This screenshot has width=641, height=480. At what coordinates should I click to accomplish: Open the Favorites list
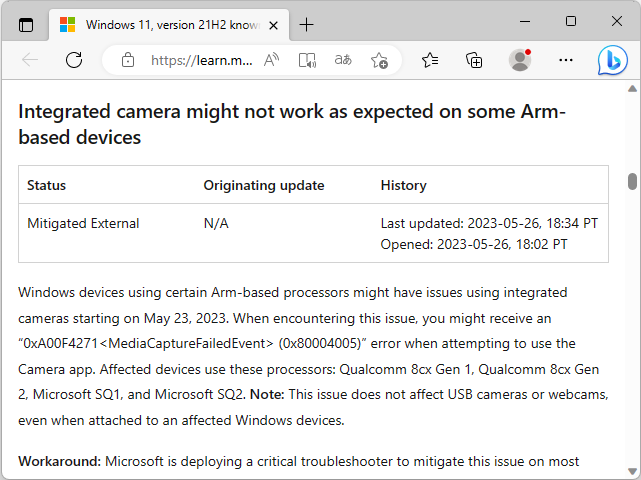tap(430, 60)
